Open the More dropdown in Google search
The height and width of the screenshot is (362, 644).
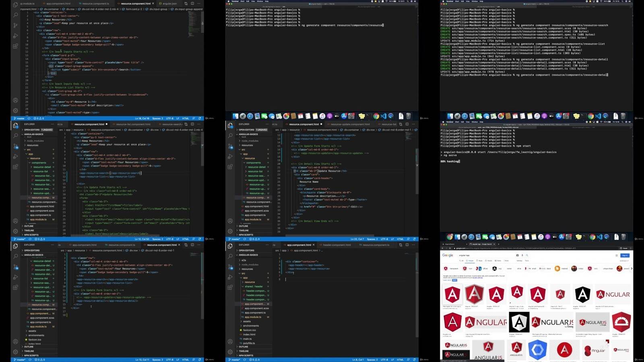[x=507, y=261]
